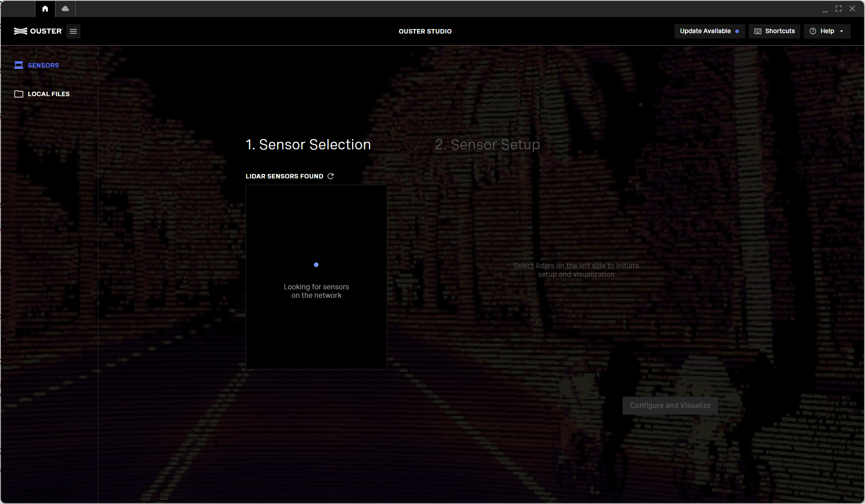Select the Sensors sidebar icon
The height and width of the screenshot is (504, 865).
19,65
